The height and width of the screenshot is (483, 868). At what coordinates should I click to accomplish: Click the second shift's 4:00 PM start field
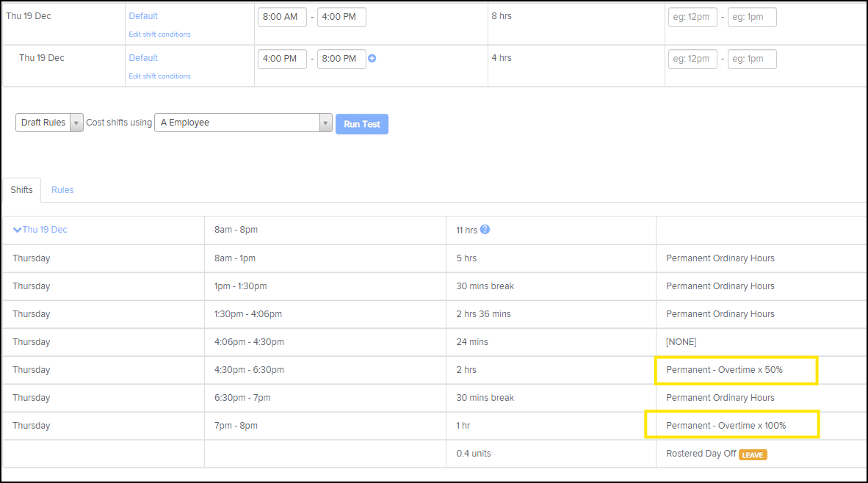coord(282,59)
